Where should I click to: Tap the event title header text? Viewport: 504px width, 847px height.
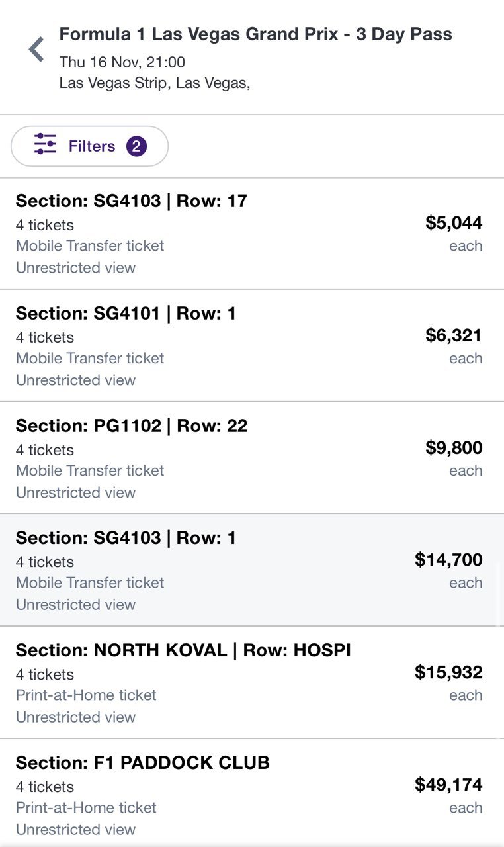pyautogui.click(x=256, y=35)
